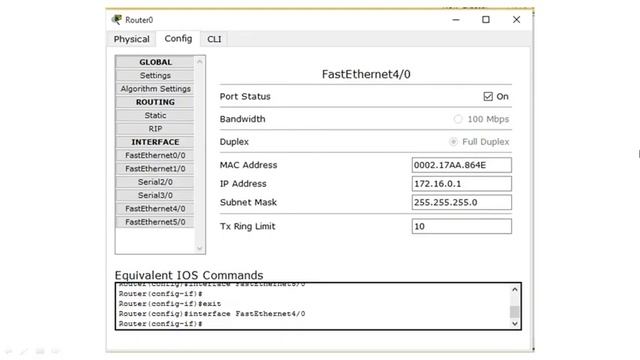This screenshot has height=360, width=640.
Task: Open the CLI tab
Action: 214,39
